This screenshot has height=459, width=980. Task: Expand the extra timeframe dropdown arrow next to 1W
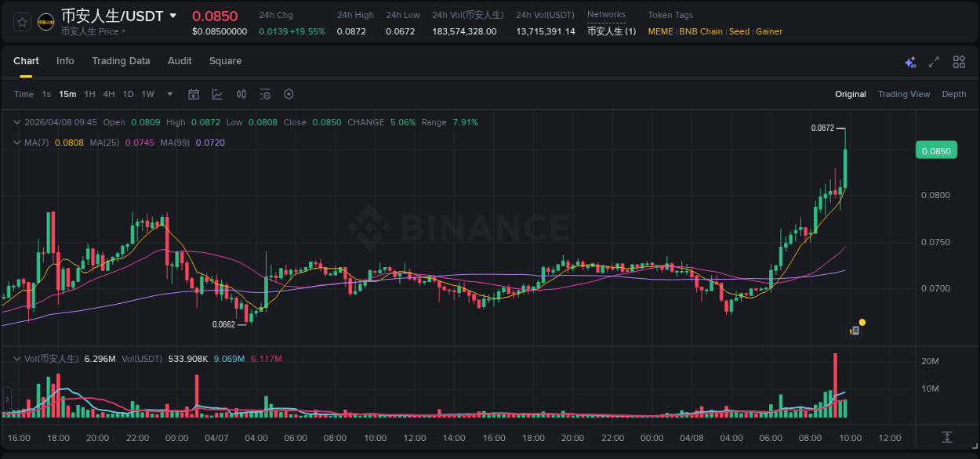pyautogui.click(x=169, y=94)
